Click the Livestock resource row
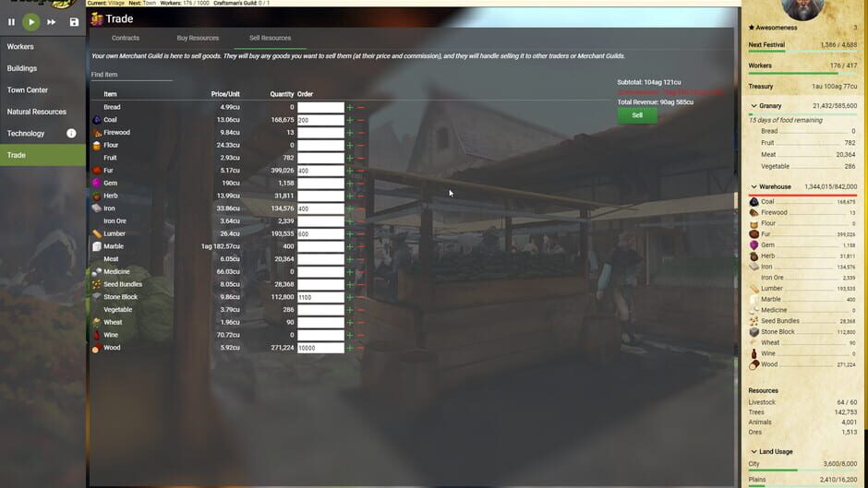 (x=802, y=402)
